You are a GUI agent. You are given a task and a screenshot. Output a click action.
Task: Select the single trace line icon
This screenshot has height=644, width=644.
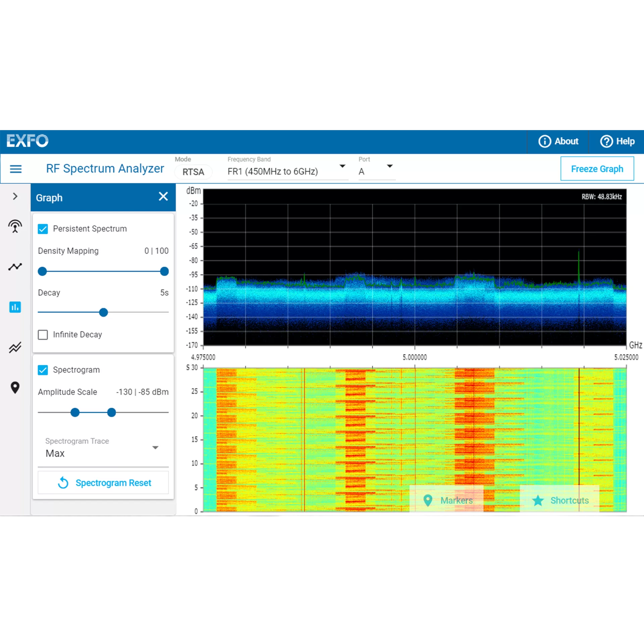(x=15, y=267)
